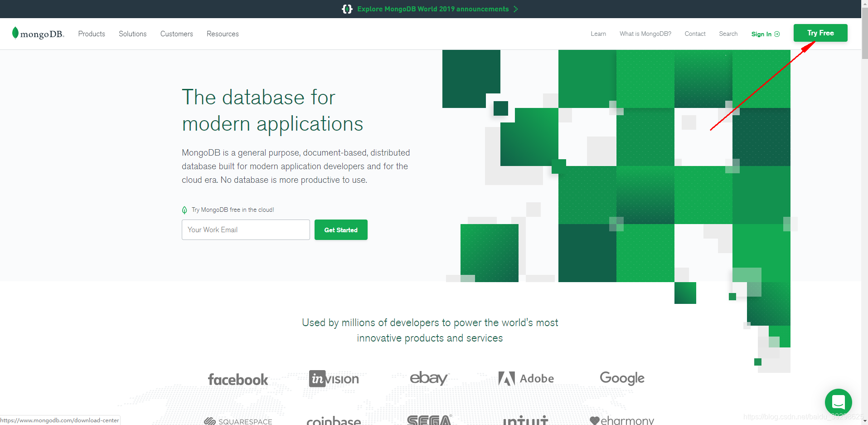
Task: Click the Google logo
Action: [x=622, y=378]
